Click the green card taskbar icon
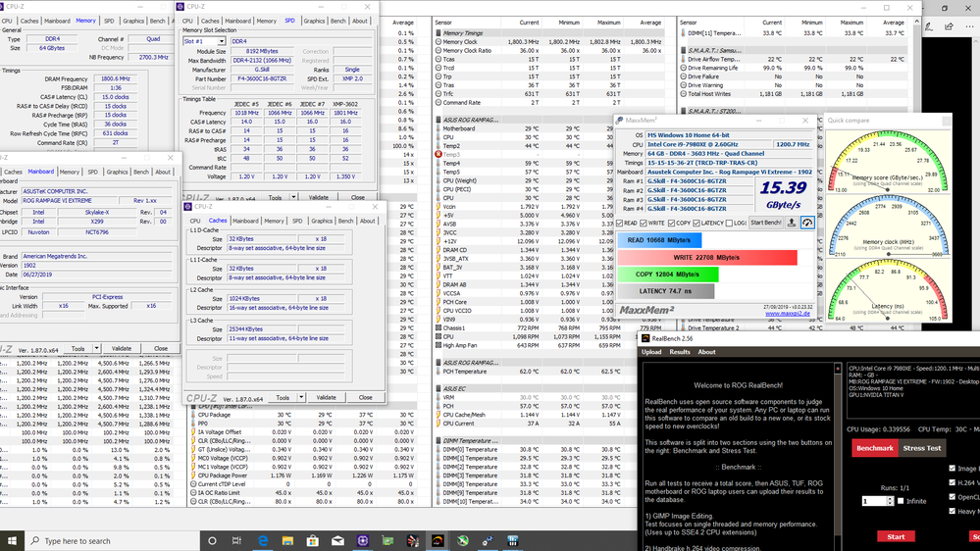980x551 pixels. point(387,540)
